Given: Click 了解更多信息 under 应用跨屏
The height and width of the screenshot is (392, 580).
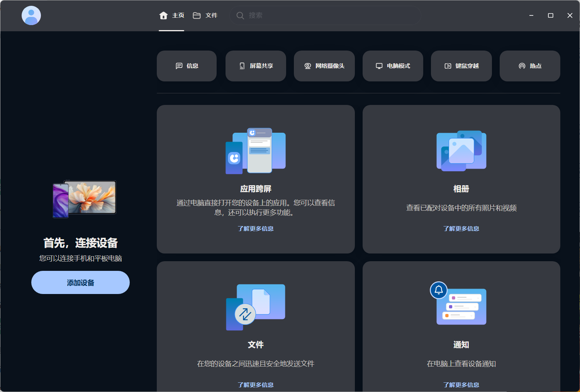Looking at the screenshot, I should (x=256, y=228).
